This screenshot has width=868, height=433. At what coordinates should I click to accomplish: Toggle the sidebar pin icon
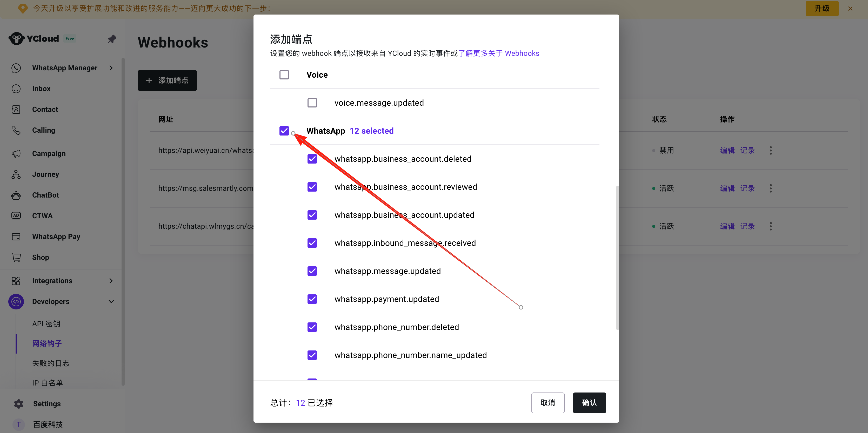coord(112,39)
